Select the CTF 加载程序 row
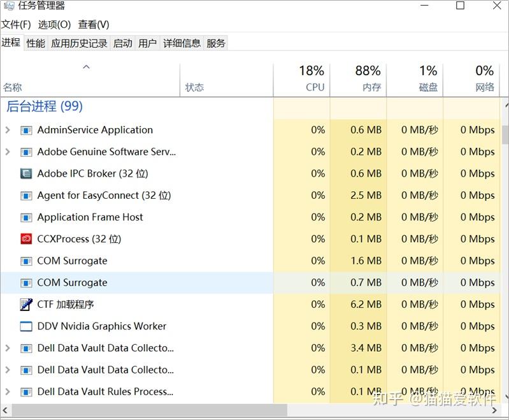Viewport: 509px width, 420px height. 250,305
